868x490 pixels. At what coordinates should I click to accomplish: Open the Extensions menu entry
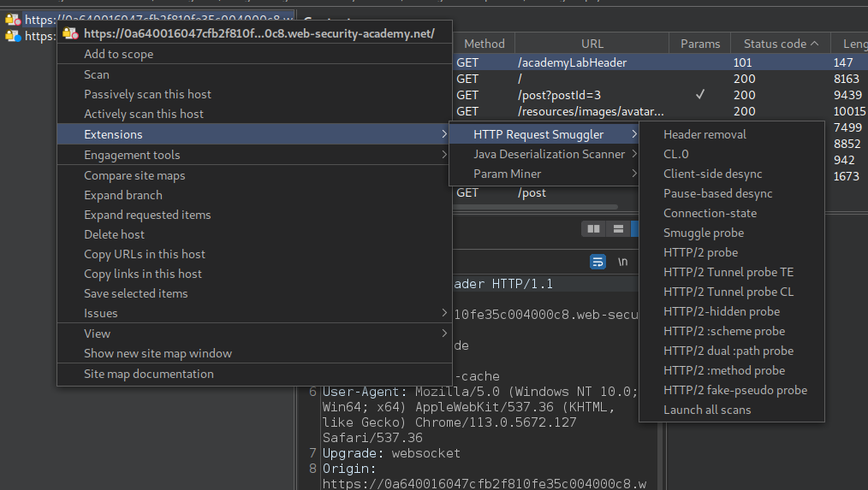pyautogui.click(x=254, y=134)
